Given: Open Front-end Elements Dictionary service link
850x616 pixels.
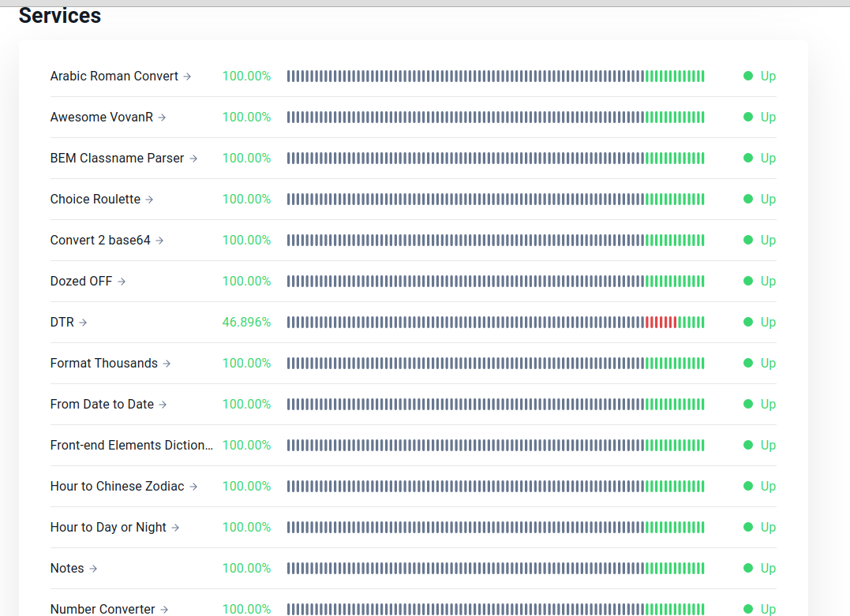Looking at the screenshot, I should pos(132,446).
